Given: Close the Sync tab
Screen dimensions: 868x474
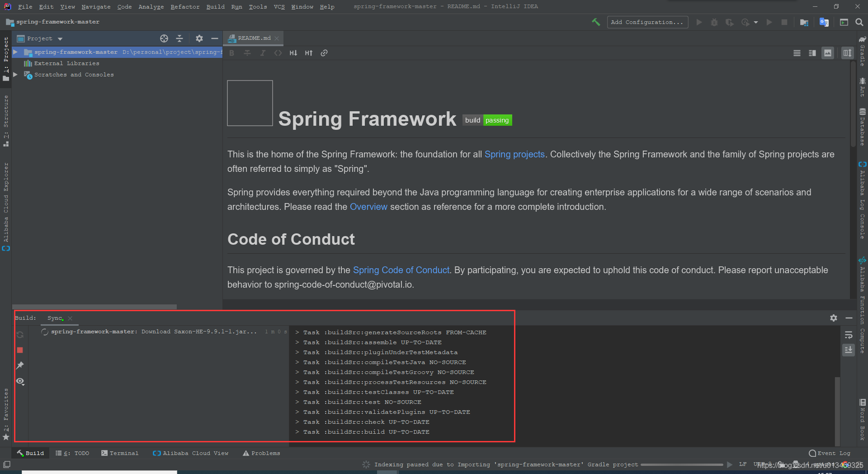Looking at the screenshot, I should (70, 318).
